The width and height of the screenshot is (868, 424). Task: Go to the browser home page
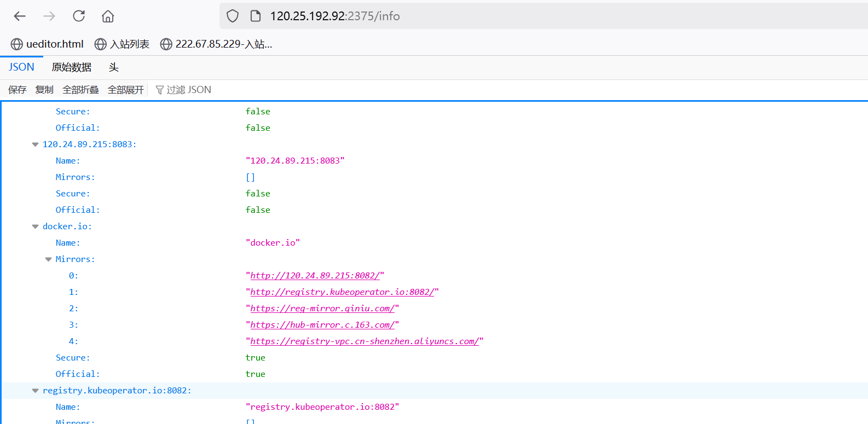pos(108,16)
